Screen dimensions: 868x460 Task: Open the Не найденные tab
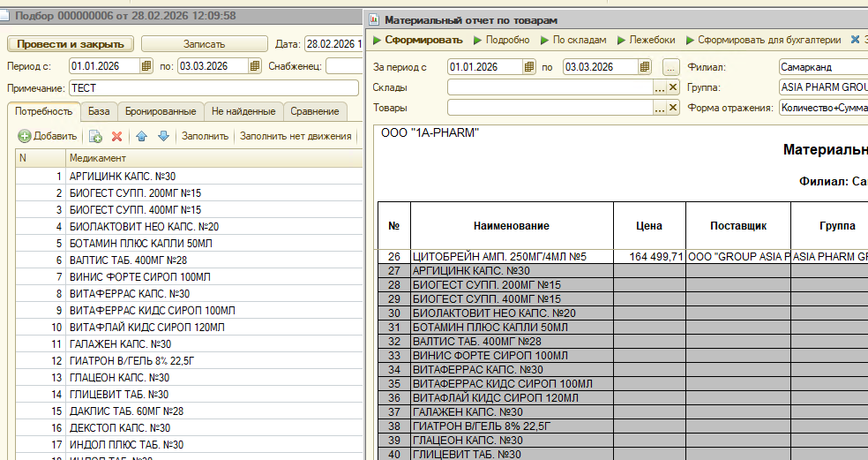tap(243, 111)
